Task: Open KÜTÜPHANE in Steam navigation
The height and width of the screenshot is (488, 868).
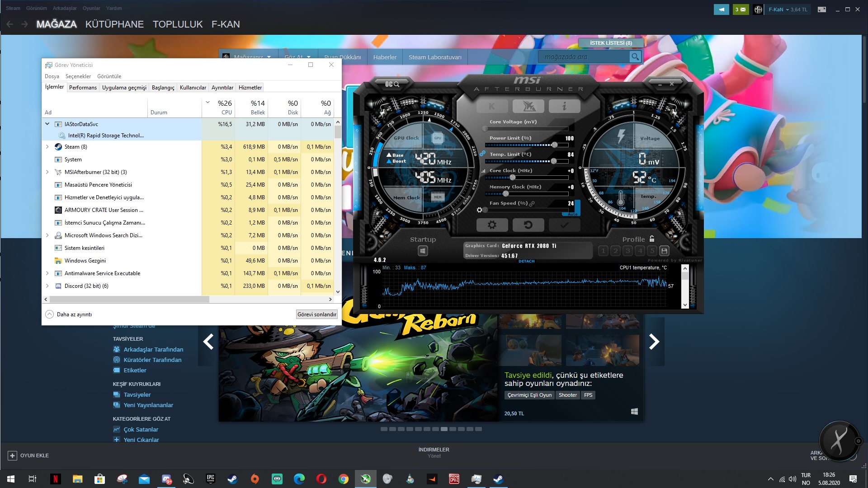Action: [x=114, y=24]
